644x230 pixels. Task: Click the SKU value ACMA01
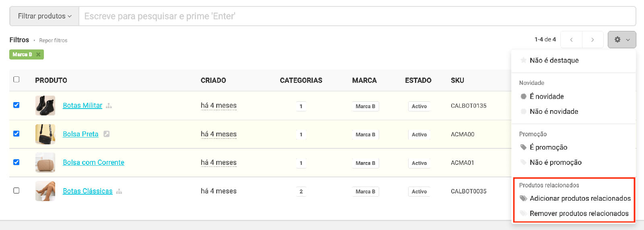point(462,163)
